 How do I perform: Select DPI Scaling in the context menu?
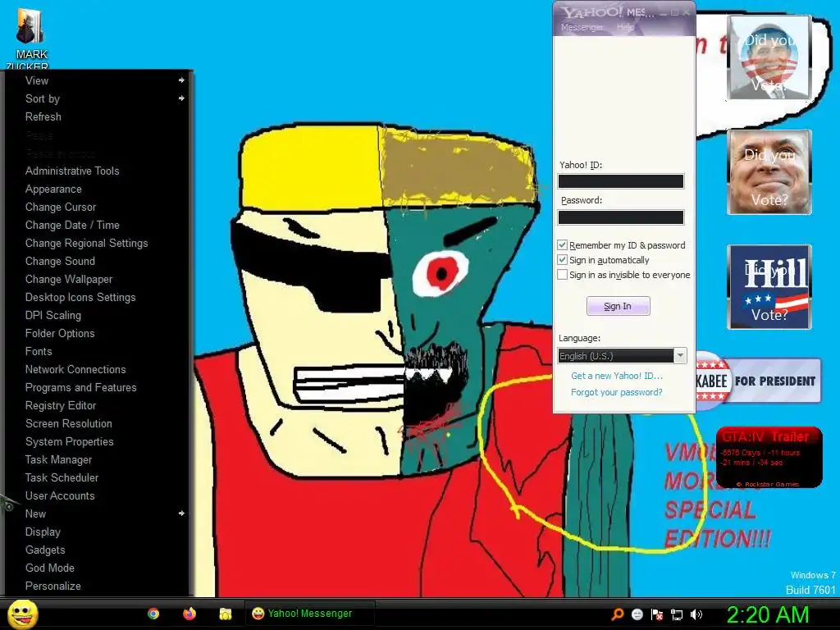click(x=98, y=315)
